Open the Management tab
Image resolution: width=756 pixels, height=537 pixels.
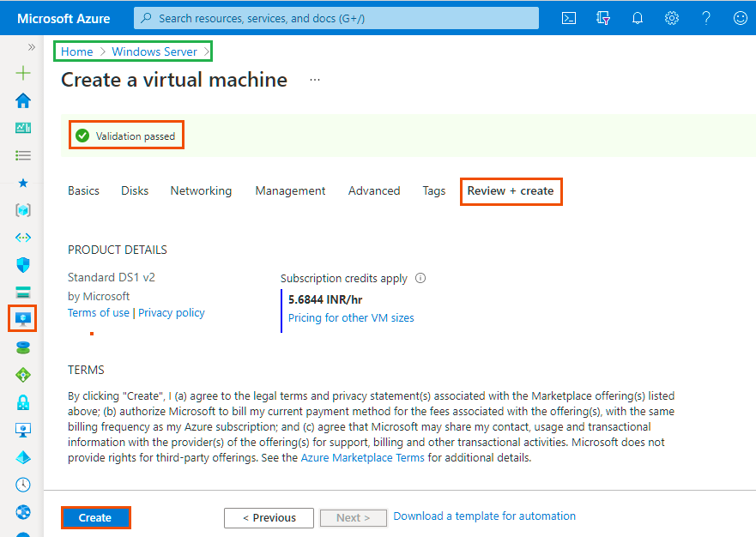[290, 191]
